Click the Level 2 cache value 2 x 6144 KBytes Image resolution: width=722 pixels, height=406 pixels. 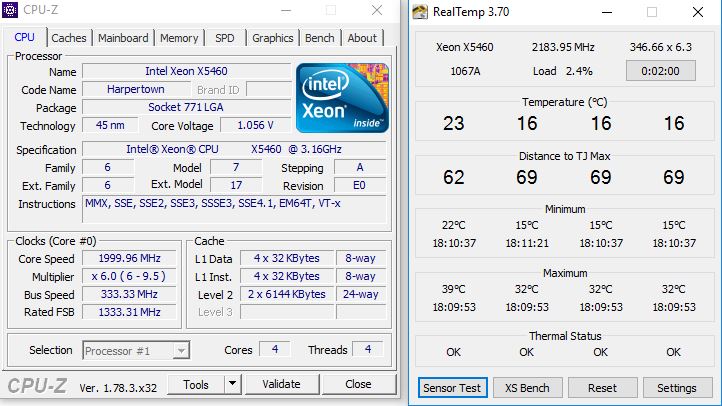[287, 294]
